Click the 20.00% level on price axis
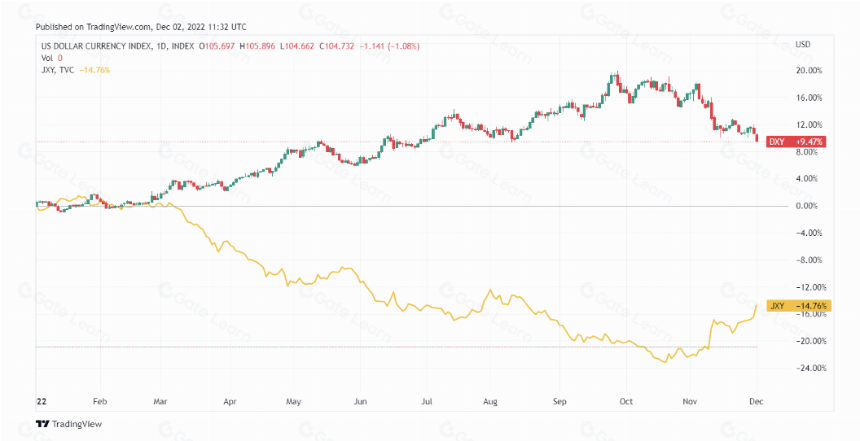 click(809, 71)
